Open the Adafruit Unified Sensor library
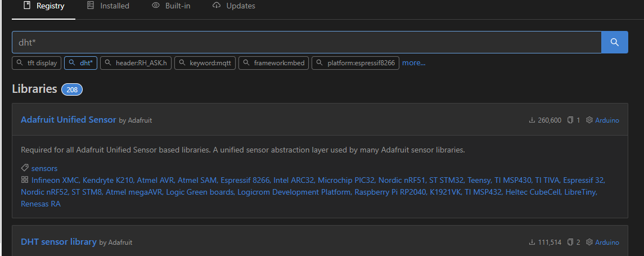Image resolution: width=644 pixels, height=256 pixels. (x=69, y=120)
